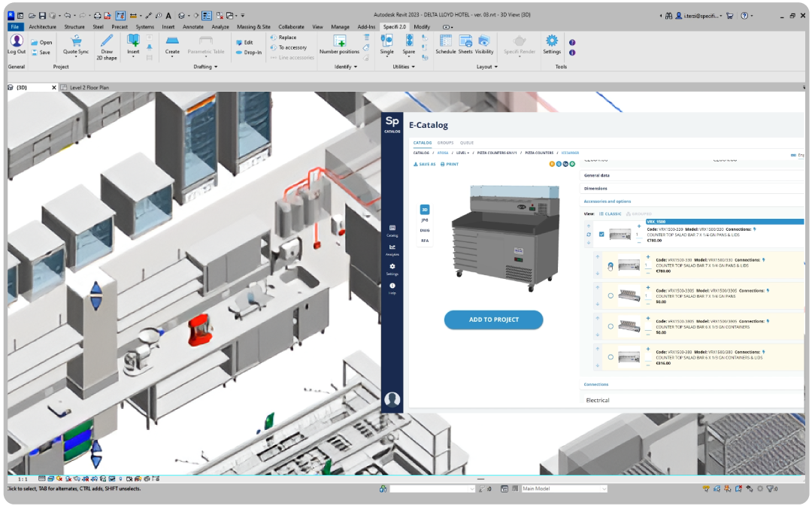Switch to the Architecture ribbon tab
The image size is (812, 506).
click(x=42, y=26)
